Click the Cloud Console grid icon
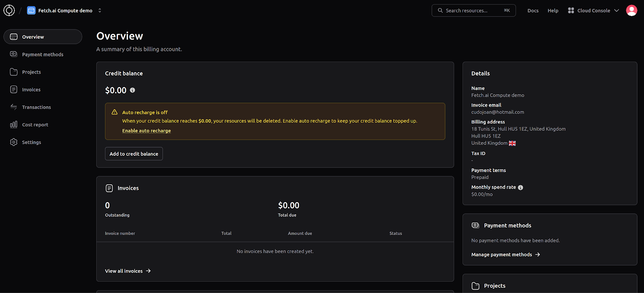 click(571, 10)
